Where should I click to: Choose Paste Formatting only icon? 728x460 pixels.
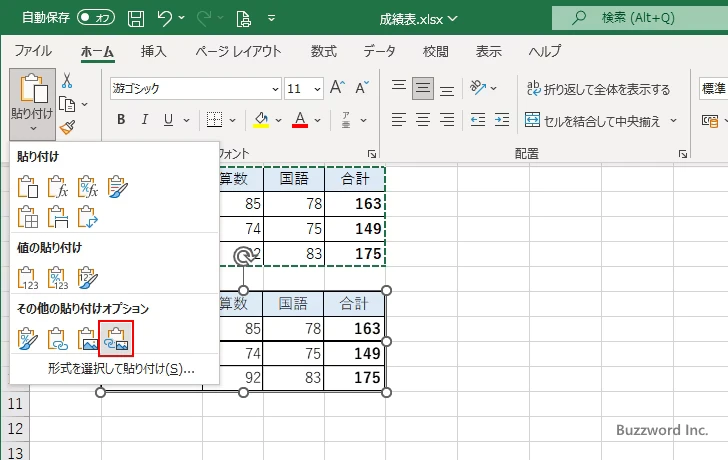pyautogui.click(x=28, y=338)
